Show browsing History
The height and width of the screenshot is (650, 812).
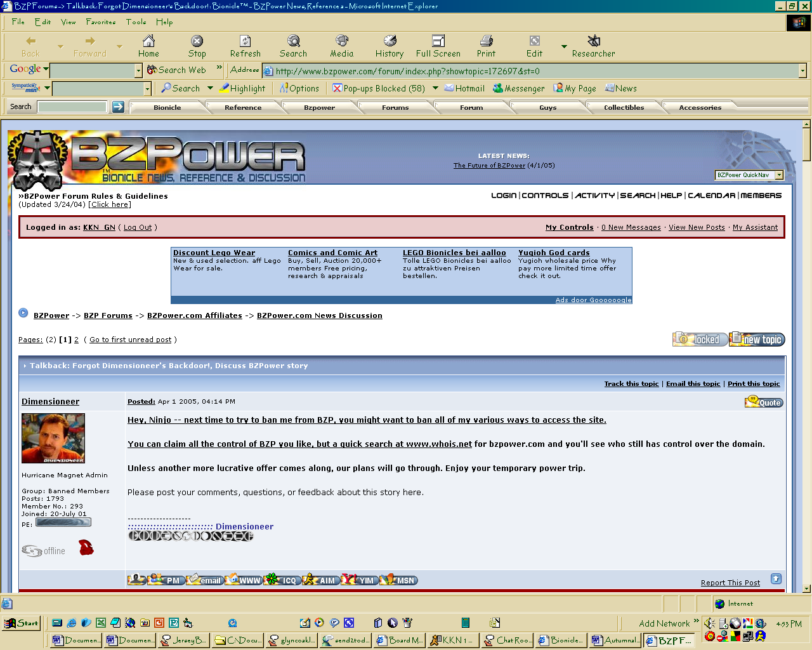tap(390, 47)
